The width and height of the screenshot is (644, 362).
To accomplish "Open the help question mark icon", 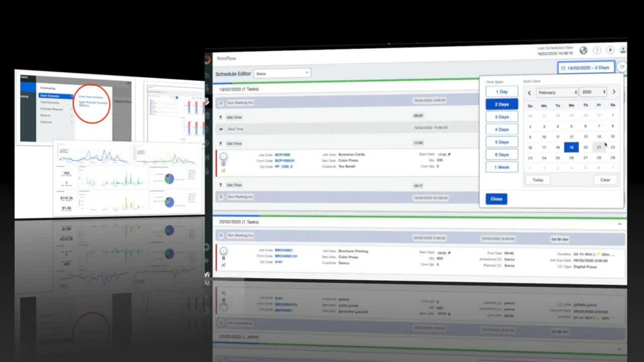I will 597,50.
